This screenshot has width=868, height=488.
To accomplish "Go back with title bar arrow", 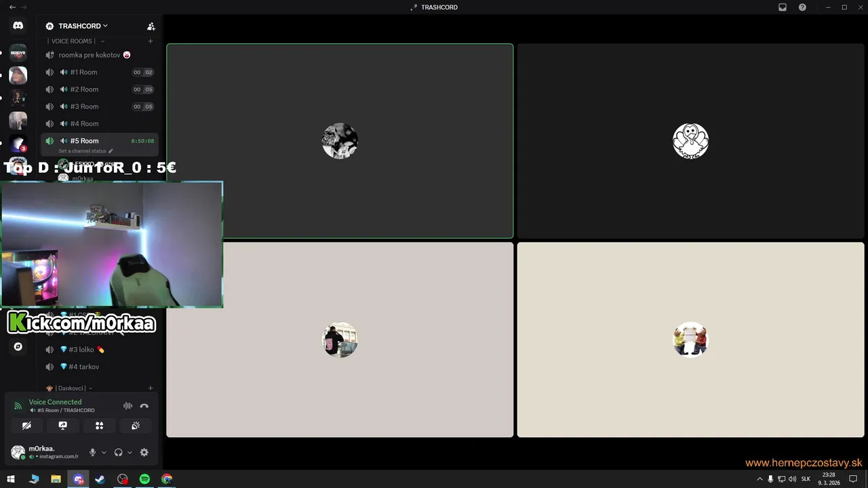I will click(x=12, y=7).
